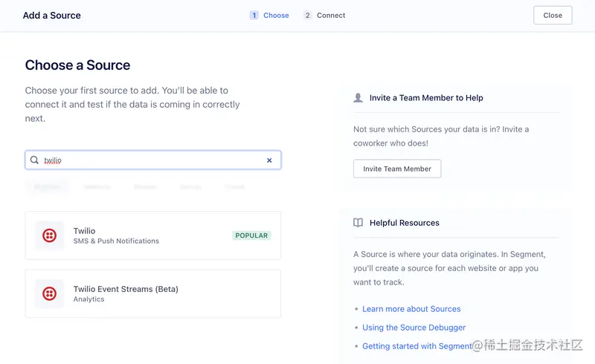
Task: Click the Helpful Resources heading
Action: 404,223
